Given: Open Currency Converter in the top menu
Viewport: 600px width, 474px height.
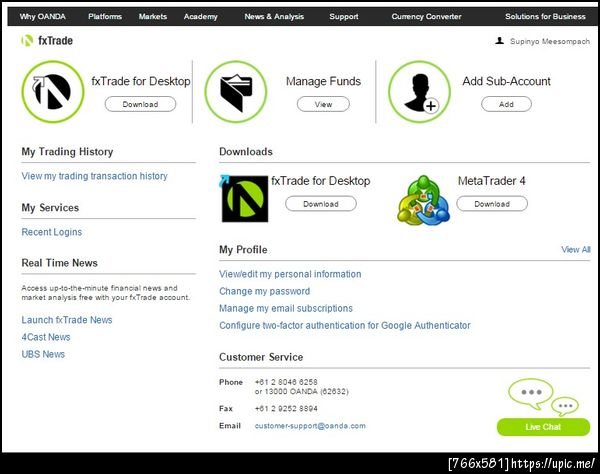Looking at the screenshot, I should pyautogui.click(x=426, y=16).
